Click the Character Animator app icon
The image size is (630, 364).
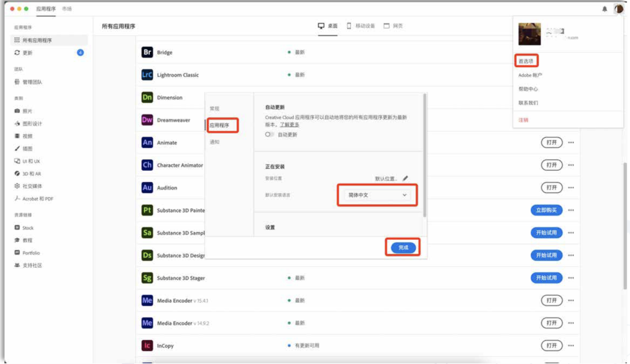[146, 165]
